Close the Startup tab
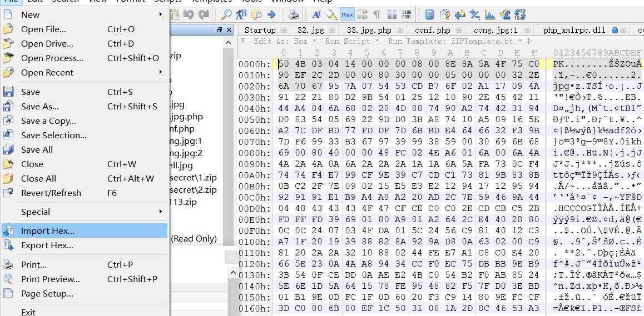 [284, 31]
